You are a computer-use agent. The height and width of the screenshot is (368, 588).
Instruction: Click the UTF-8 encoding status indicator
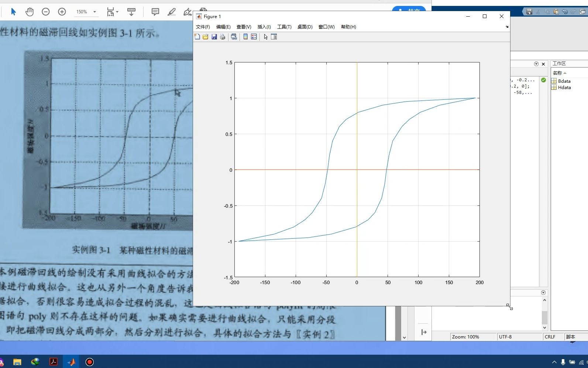coord(519,337)
